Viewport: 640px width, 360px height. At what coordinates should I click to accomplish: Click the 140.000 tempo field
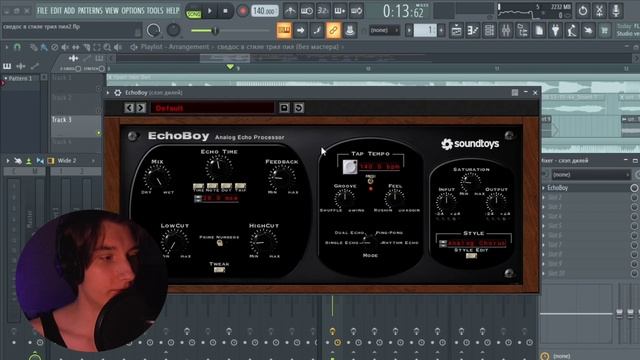(x=264, y=11)
